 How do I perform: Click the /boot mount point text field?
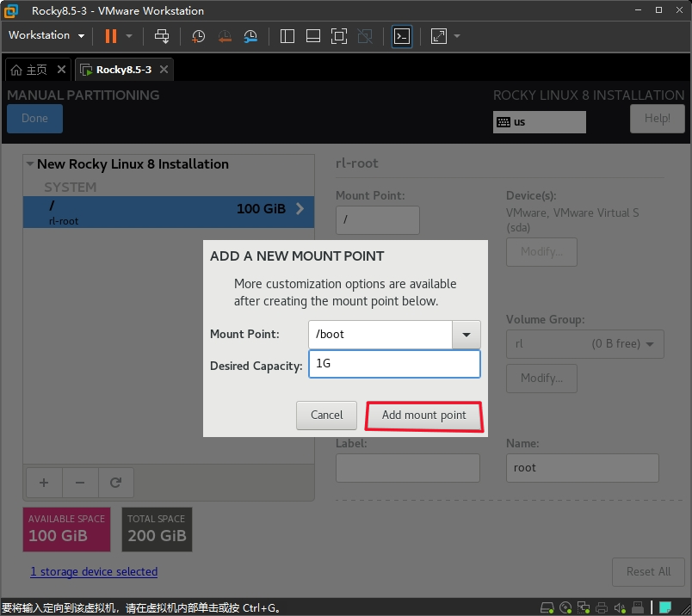pyautogui.click(x=380, y=335)
